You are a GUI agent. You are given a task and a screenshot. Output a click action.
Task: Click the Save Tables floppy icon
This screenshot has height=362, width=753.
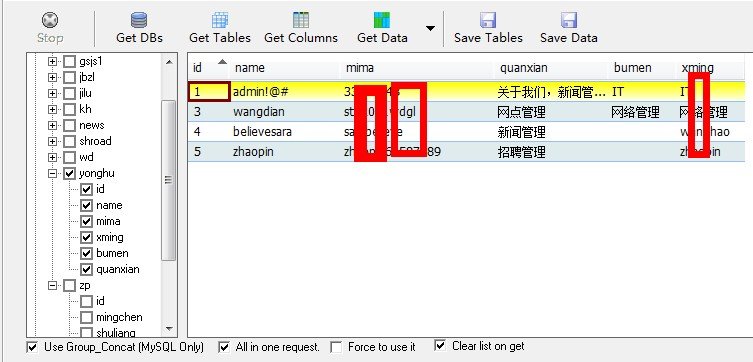click(488, 20)
